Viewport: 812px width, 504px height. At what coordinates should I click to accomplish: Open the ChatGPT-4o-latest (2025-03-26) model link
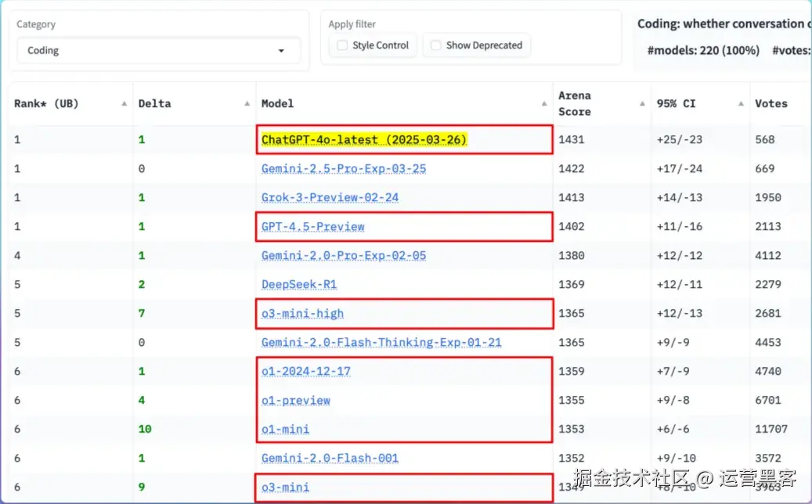pos(364,140)
